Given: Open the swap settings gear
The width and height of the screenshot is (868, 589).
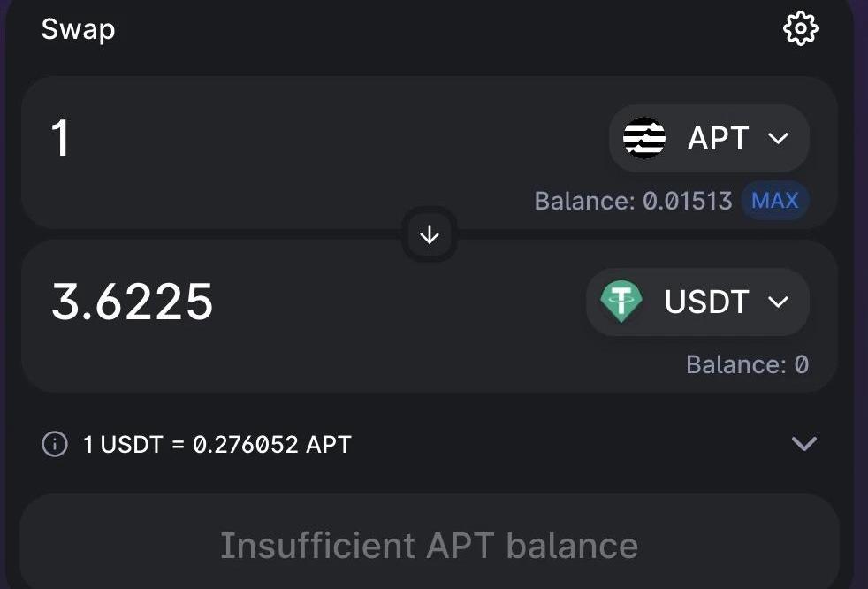Looking at the screenshot, I should 801,29.
